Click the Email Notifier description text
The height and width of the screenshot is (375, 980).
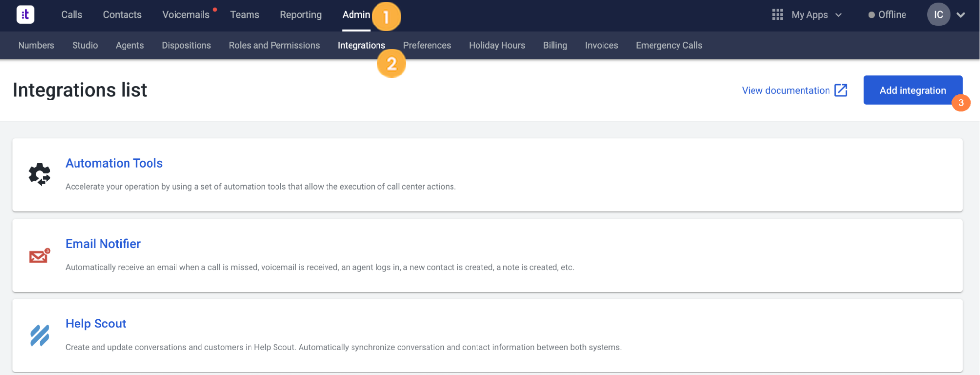tap(320, 267)
